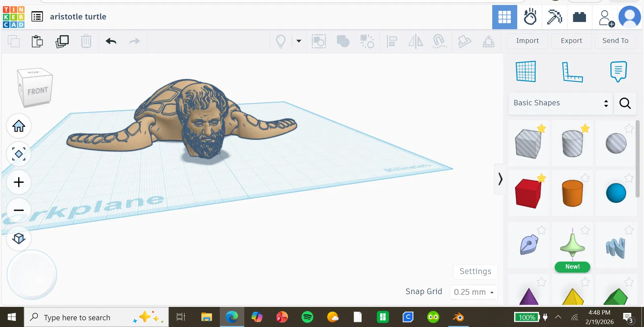Click the taskbar search box
Image resolution: width=644 pixels, height=327 pixels.
click(x=97, y=317)
